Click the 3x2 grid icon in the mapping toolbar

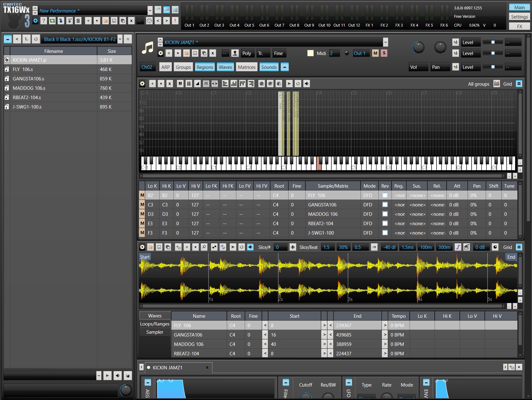point(189,84)
